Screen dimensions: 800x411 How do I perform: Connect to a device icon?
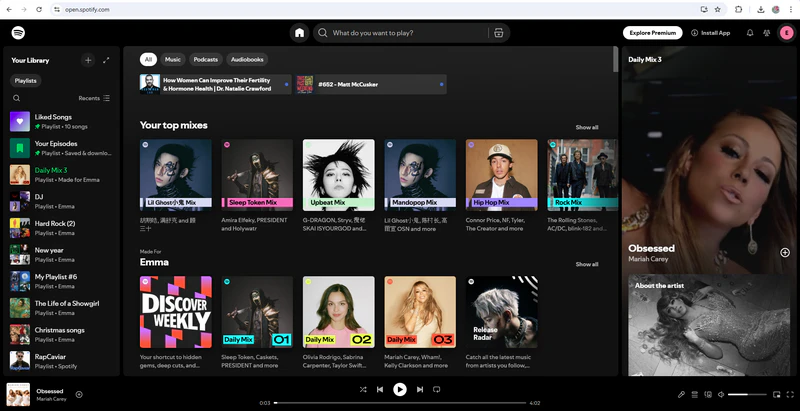[708, 394]
